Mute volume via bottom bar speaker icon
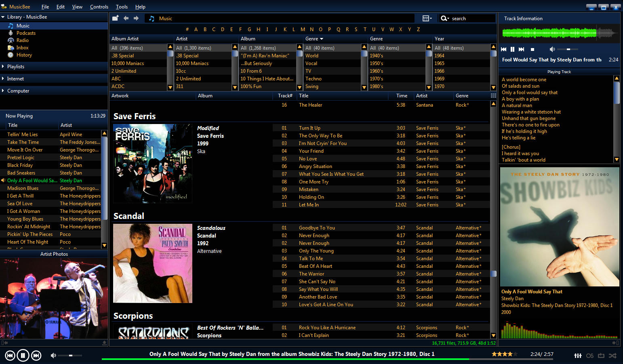Screen dimensions: 623x364 point(53,356)
